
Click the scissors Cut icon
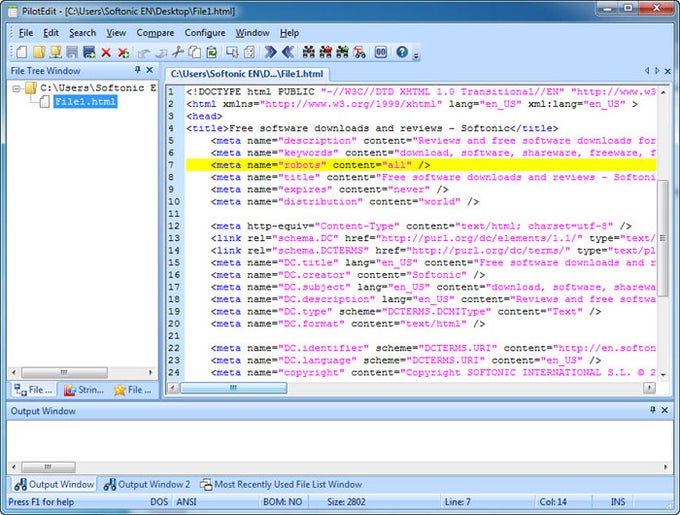click(x=178, y=52)
